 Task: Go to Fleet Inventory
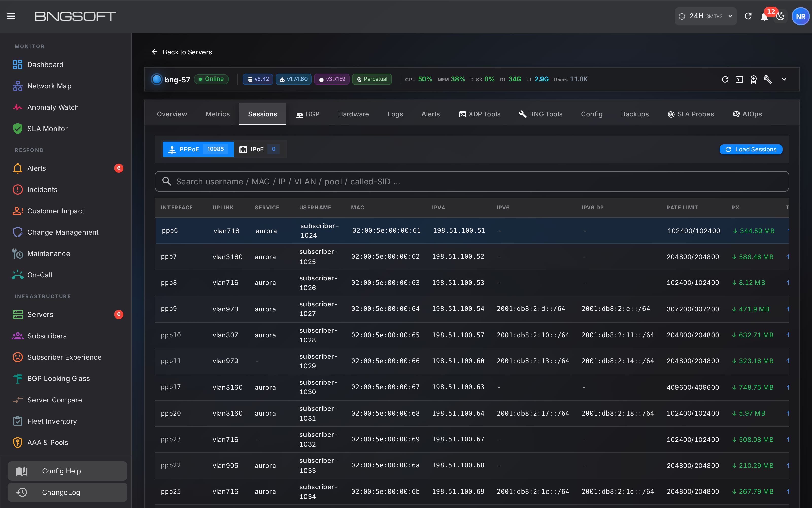(66, 421)
